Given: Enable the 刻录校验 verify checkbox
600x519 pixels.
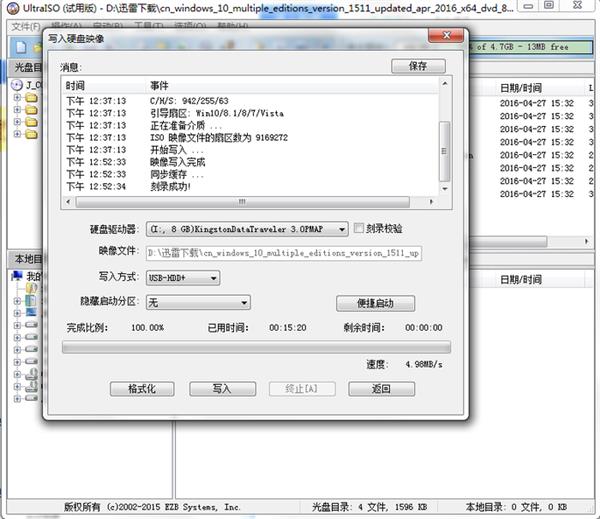Looking at the screenshot, I should [x=359, y=228].
